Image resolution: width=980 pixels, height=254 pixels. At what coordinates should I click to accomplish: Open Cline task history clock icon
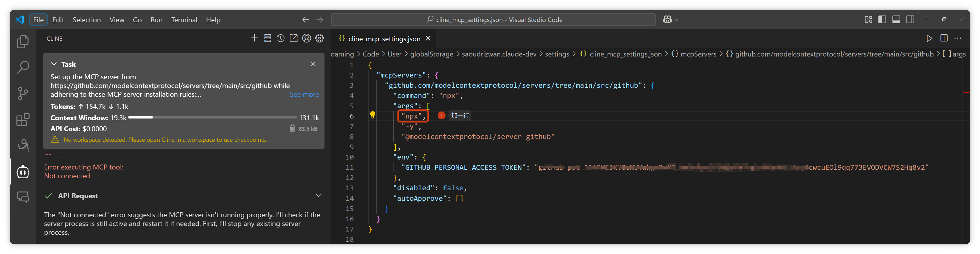[x=280, y=38]
